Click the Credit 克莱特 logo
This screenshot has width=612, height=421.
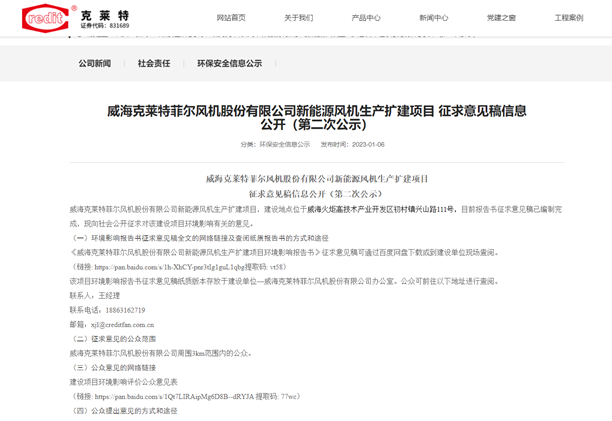click(75, 17)
